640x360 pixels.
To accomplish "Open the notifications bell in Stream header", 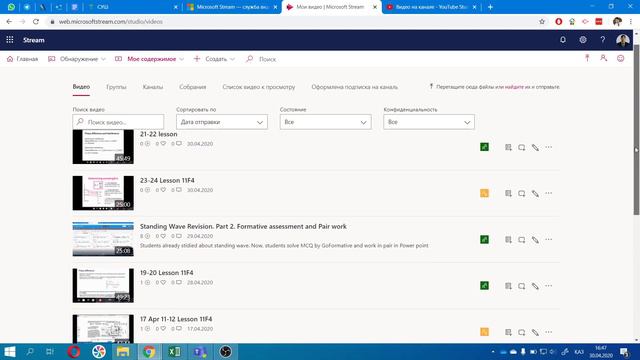I will pos(563,40).
